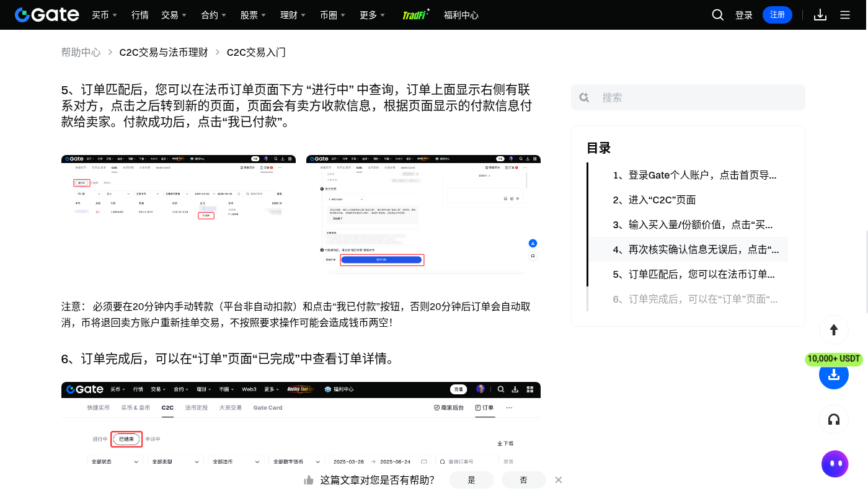Click the 搜索 search input field
This screenshot has width=868, height=496.
point(688,97)
